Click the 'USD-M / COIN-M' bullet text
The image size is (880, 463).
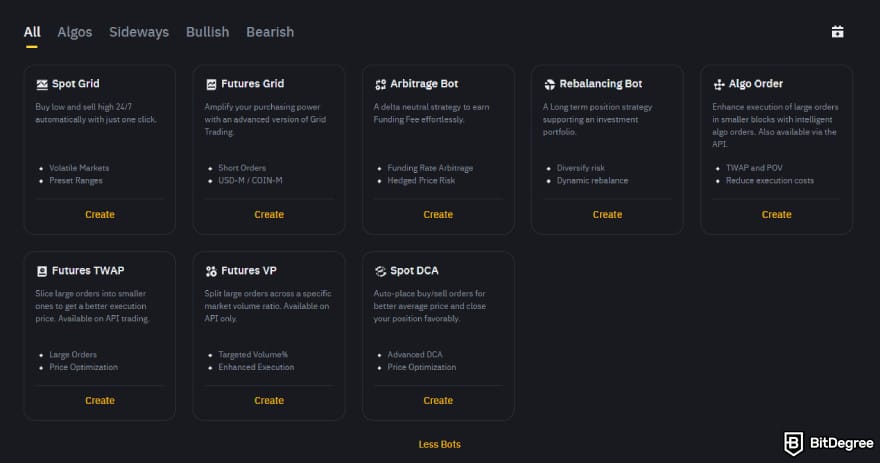pyautogui.click(x=250, y=181)
